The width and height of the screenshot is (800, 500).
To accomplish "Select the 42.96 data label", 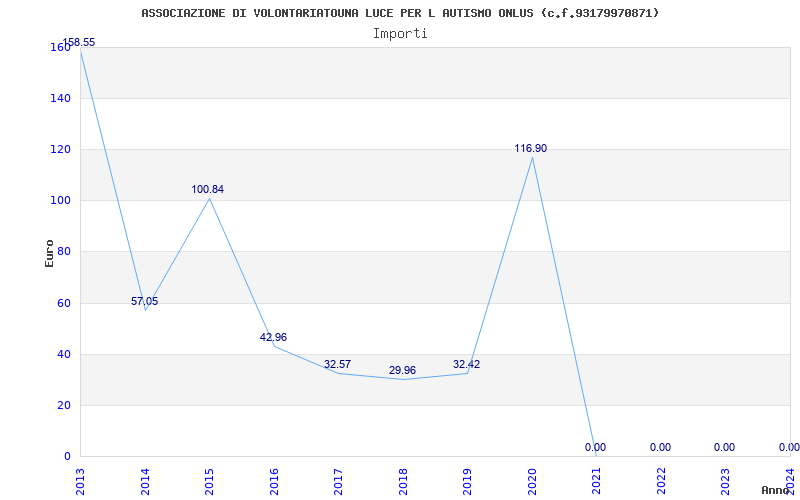I will [x=273, y=337].
